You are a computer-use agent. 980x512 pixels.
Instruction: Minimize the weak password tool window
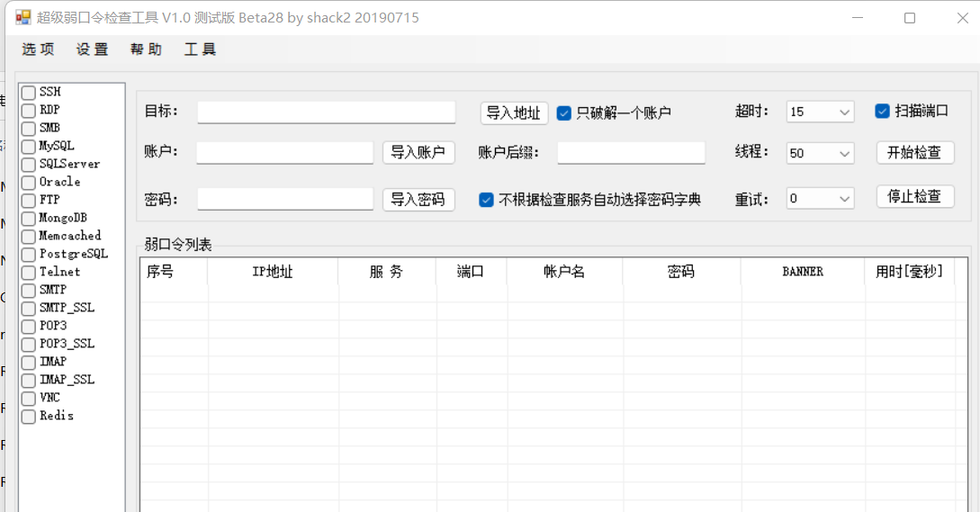click(858, 17)
